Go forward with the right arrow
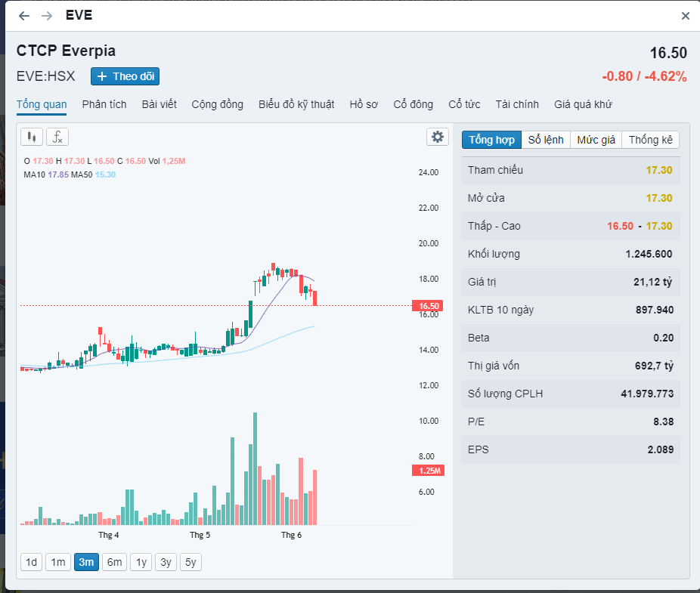700x593 pixels. [47, 16]
